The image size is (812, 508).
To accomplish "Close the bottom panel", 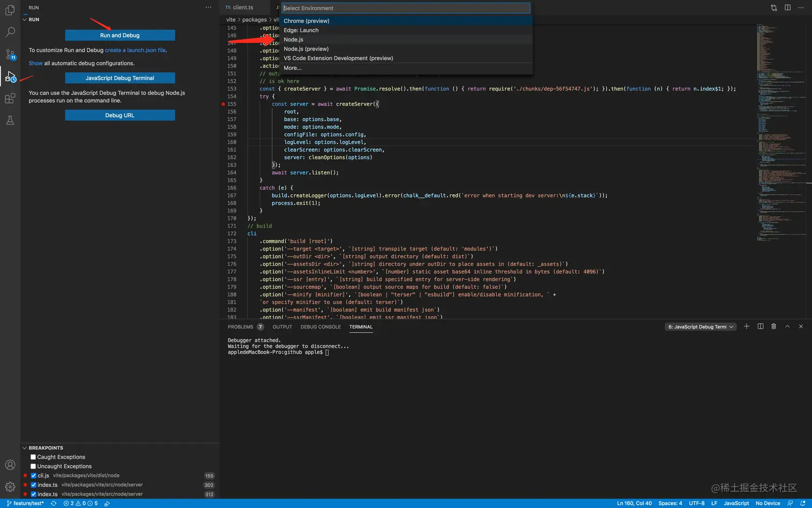I will [801, 326].
